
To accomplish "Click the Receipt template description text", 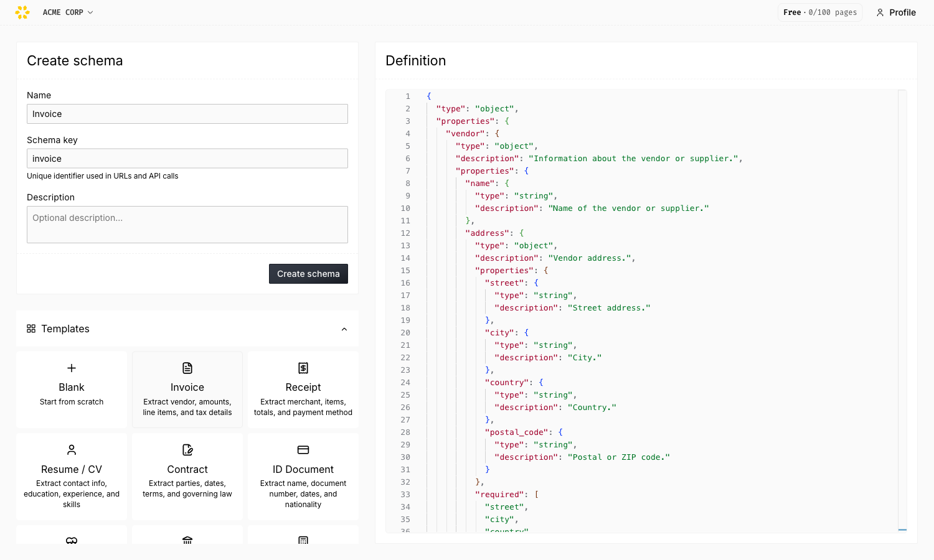I will click(x=303, y=408).
